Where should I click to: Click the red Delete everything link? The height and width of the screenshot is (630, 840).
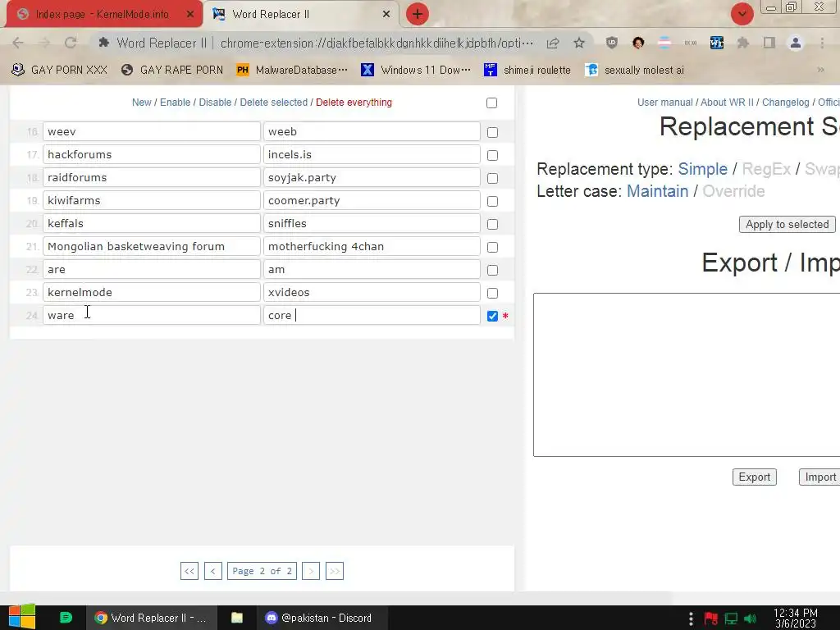(x=354, y=103)
